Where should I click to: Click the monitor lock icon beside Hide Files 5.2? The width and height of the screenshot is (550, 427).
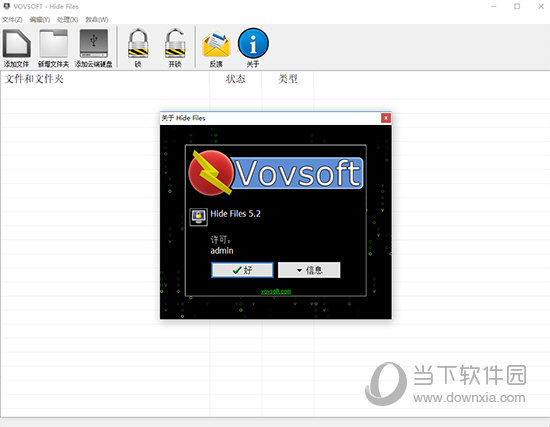(x=199, y=217)
